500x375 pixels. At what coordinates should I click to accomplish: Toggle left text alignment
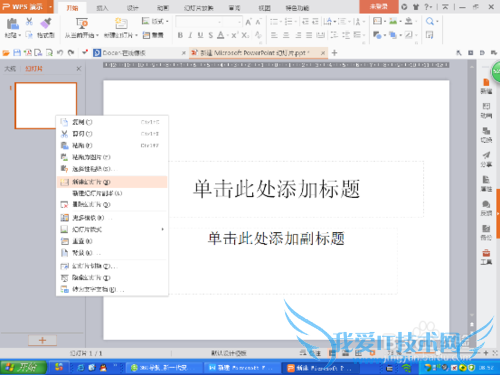(x=274, y=35)
